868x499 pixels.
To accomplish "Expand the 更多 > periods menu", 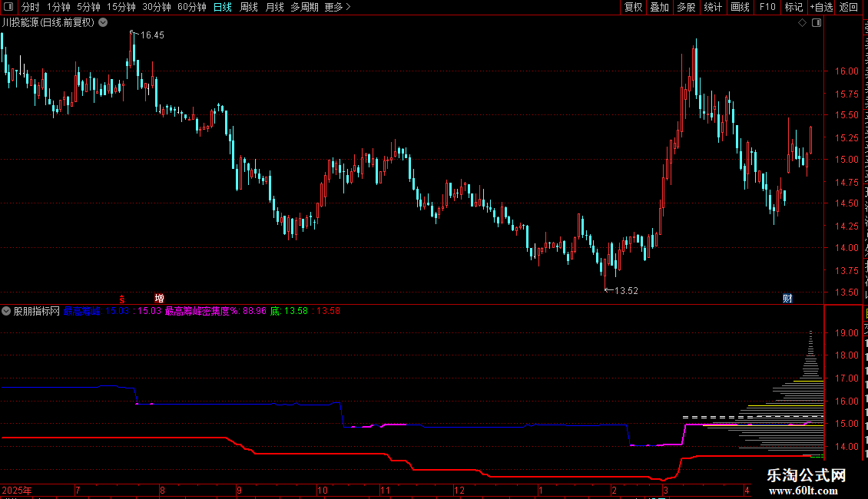I will pyautogui.click(x=338, y=7).
